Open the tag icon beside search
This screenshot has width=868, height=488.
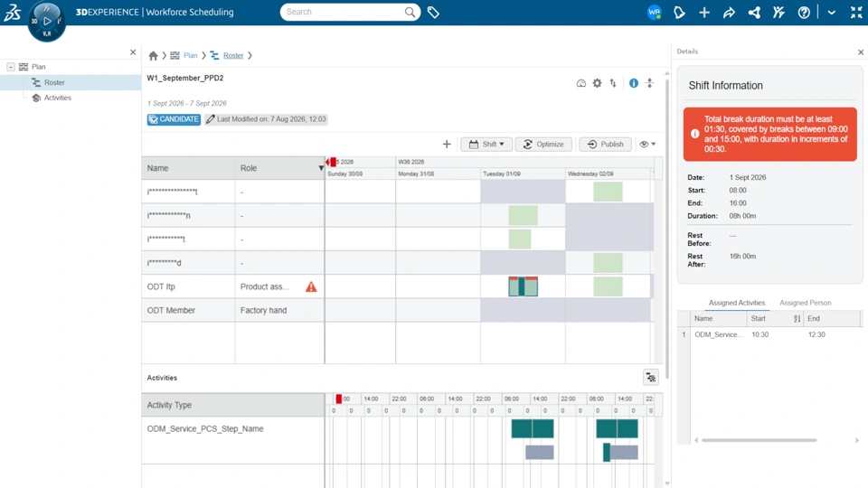pyautogui.click(x=433, y=12)
